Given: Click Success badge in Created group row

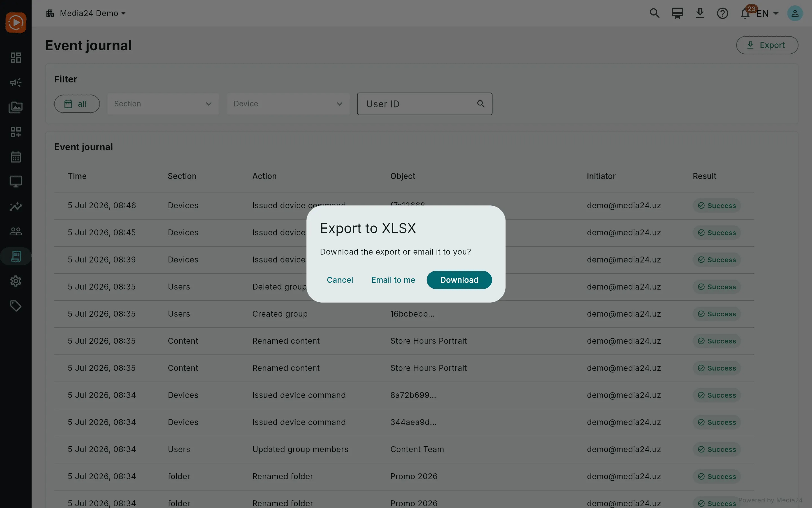Looking at the screenshot, I should click(717, 314).
